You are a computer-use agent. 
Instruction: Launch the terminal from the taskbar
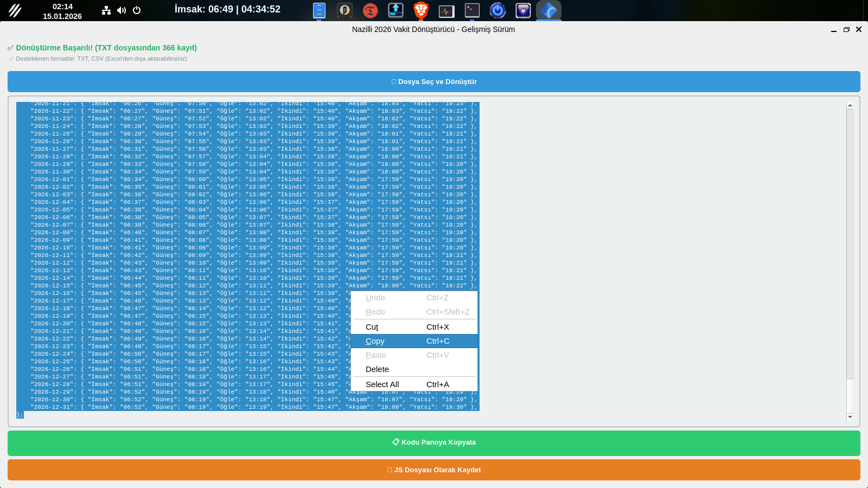[472, 10]
